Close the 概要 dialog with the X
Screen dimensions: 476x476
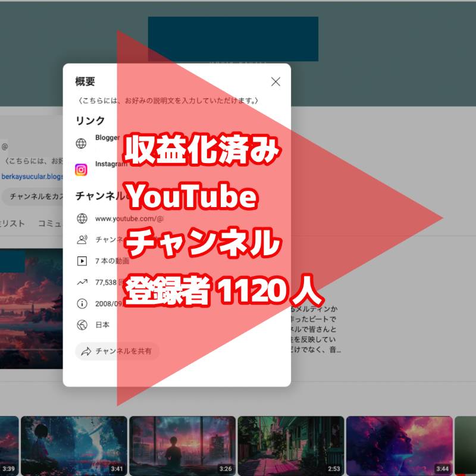[x=275, y=82]
